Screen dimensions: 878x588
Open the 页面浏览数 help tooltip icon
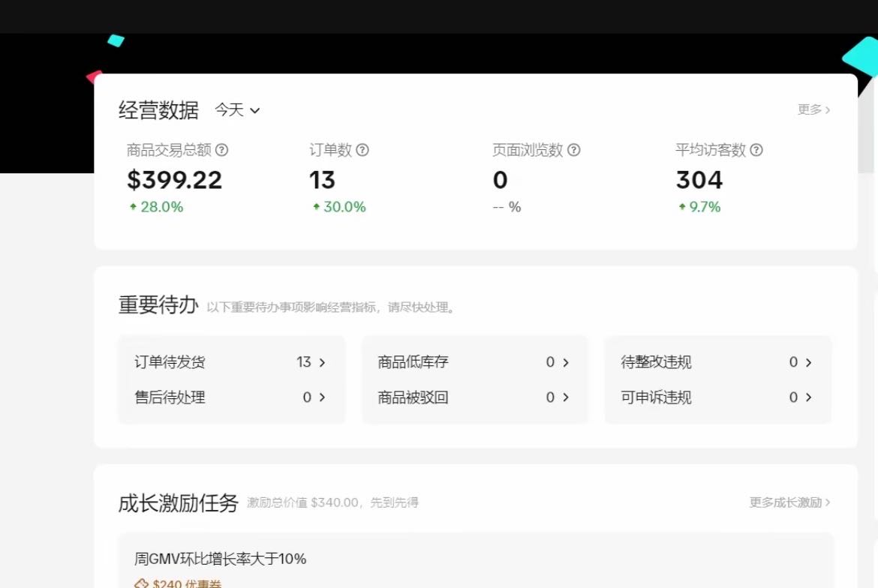[574, 150]
